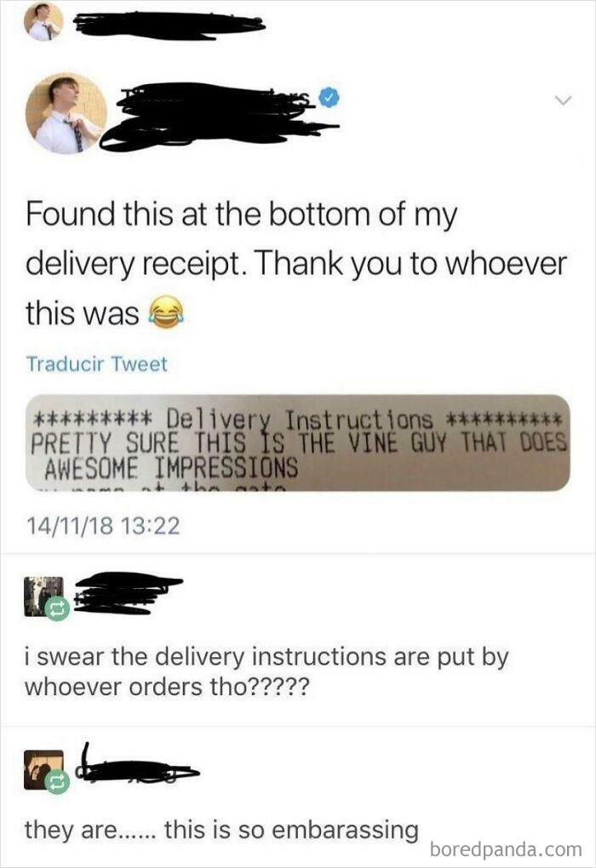Click the blue verified badge icon

[x=329, y=99]
